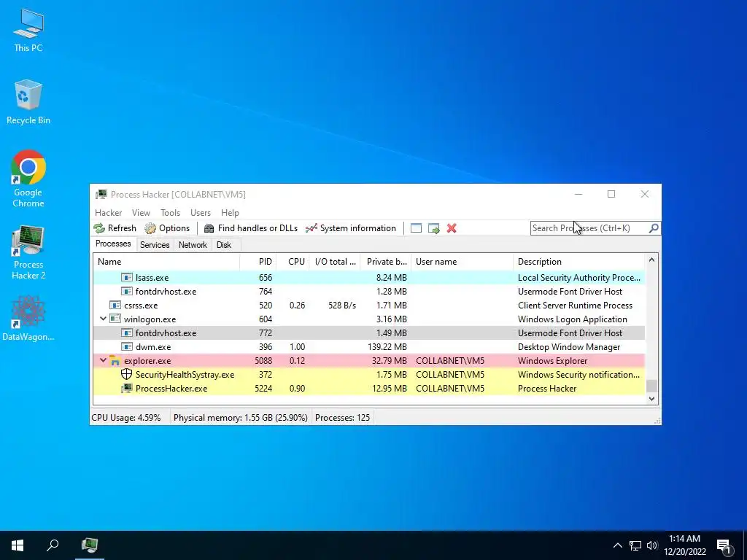Open Options from the toolbar
Viewport: 747px width, 560px height.
pyautogui.click(x=167, y=228)
